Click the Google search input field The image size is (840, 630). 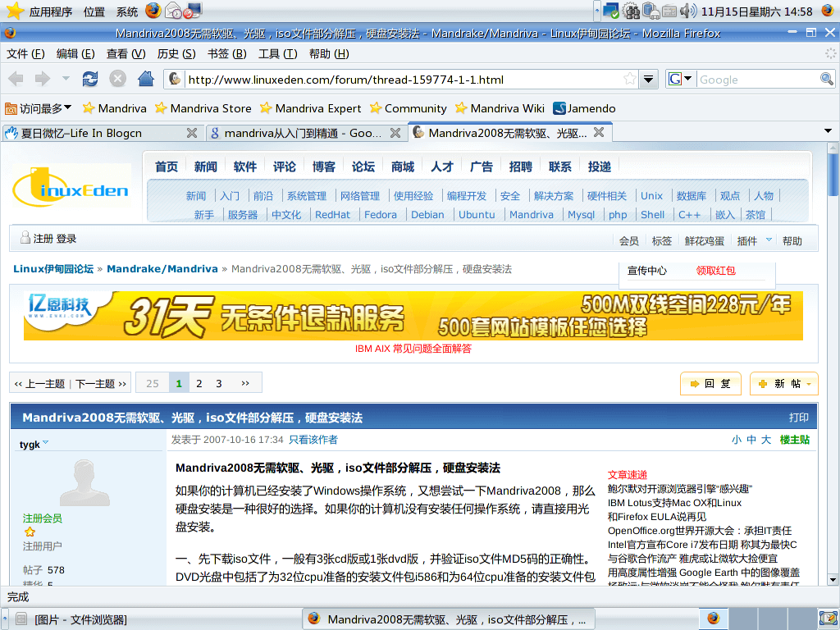click(x=757, y=80)
